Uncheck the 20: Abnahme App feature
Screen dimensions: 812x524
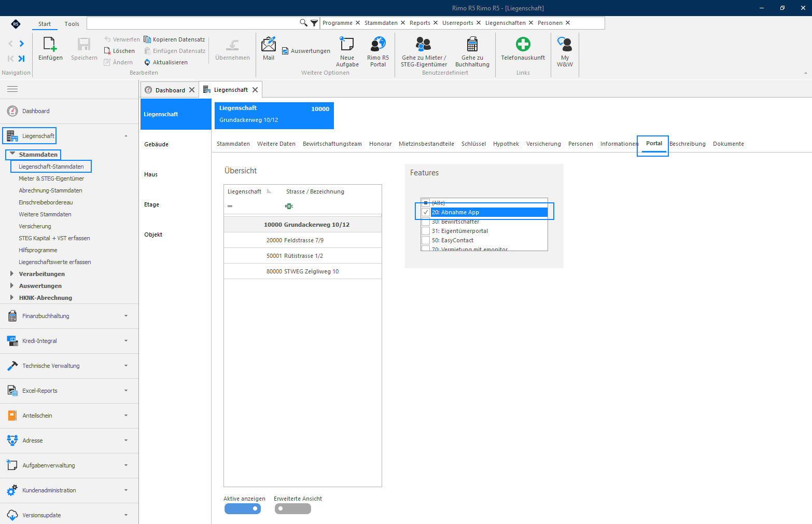point(426,212)
